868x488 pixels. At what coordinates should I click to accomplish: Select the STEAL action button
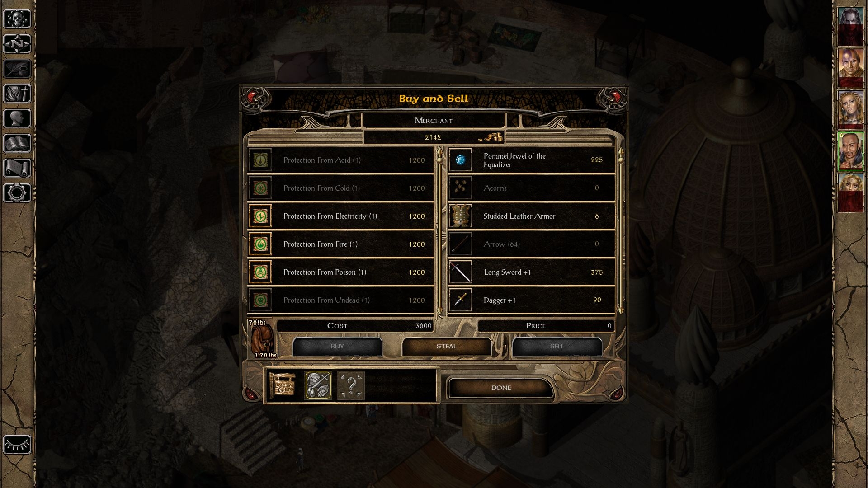(x=447, y=346)
